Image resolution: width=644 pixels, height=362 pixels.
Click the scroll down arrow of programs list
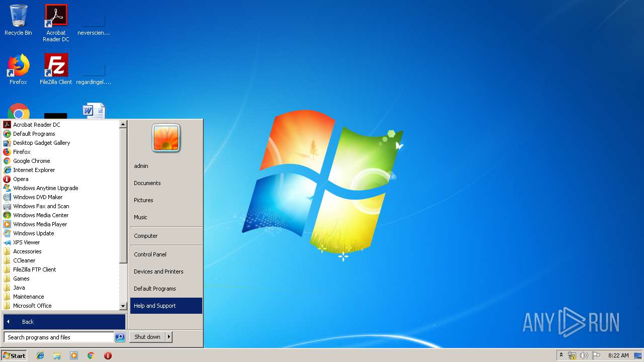pyautogui.click(x=123, y=306)
